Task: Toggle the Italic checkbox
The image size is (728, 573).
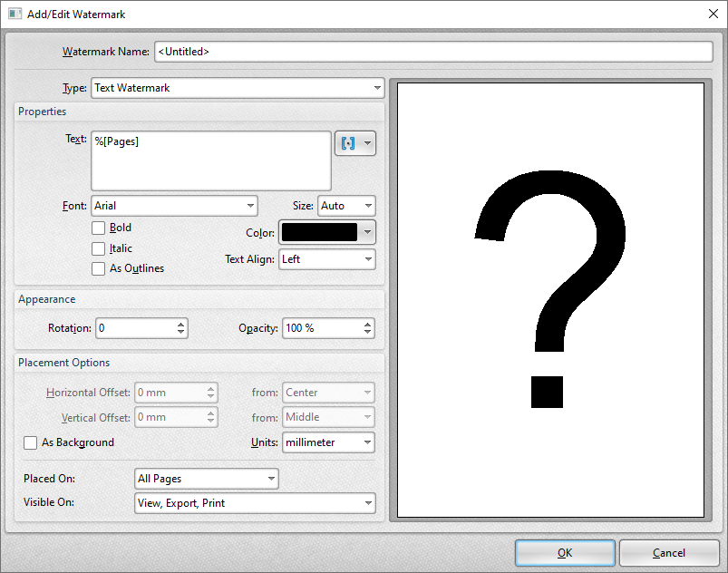Action: tap(98, 248)
